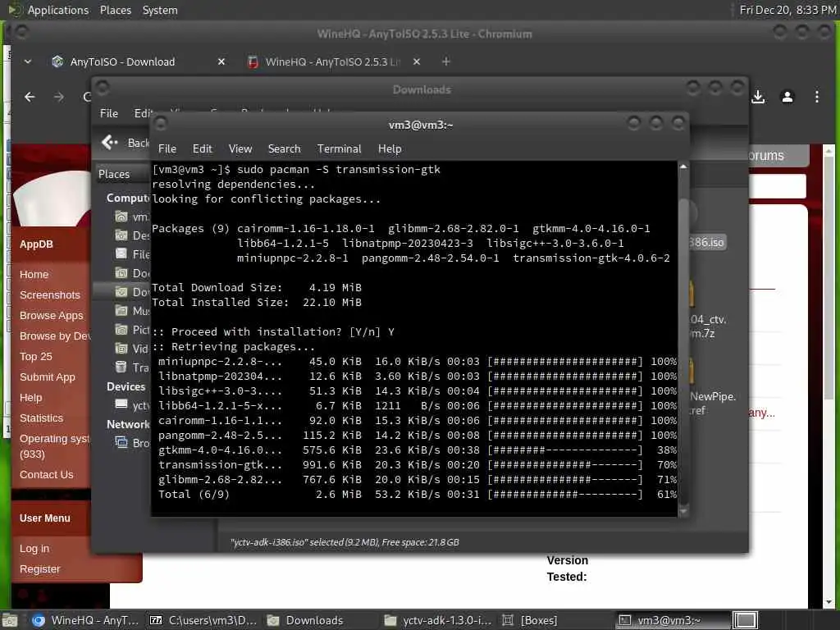Switch to 7-Zip C:\users\vm3 taskbar button
The image size is (840, 630).
(203, 620)
